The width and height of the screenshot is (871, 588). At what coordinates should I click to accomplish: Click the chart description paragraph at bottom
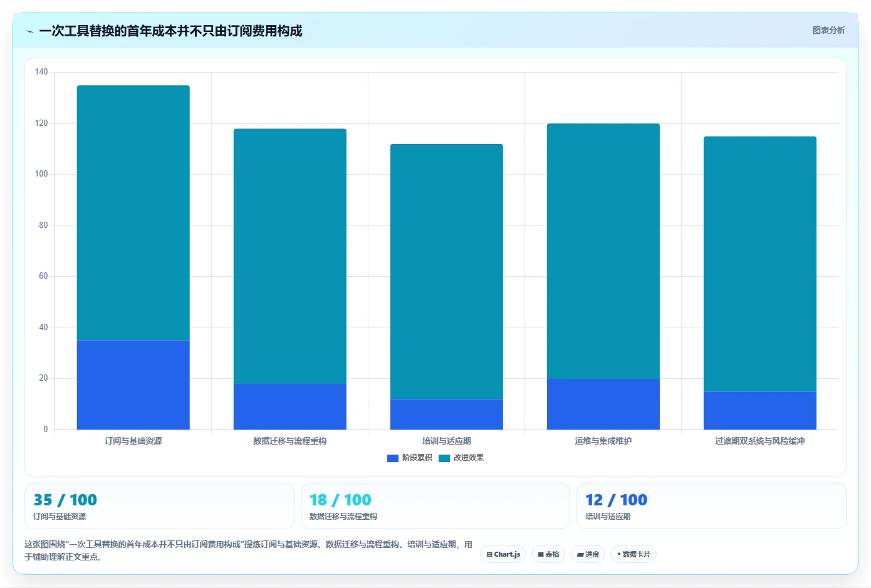tap(249, 550)
